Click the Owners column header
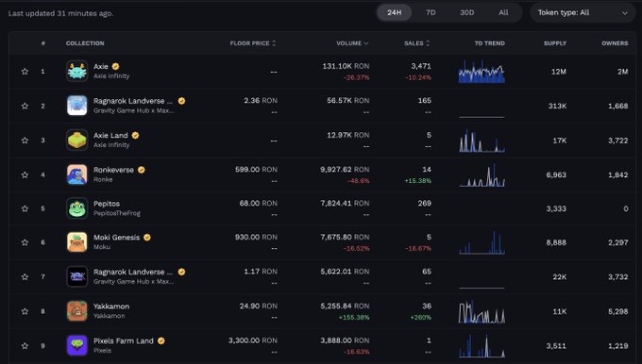This screenshot has width=642, height=364. [615, 43]
